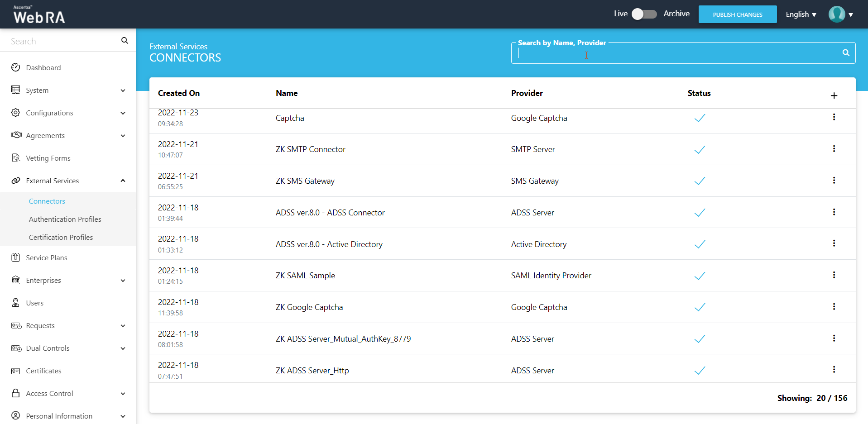This screenshot has height=424, width=868.
Task: Open Users page from sidebar
Action: pos(35,303)
